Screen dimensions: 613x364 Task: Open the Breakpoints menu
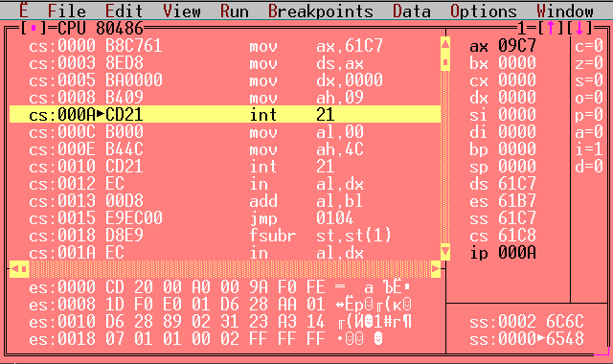click(x=321, y=11)
